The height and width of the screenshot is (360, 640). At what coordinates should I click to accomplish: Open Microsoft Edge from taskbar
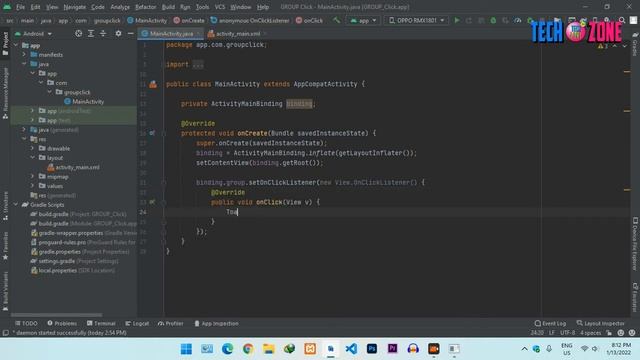tap(227, 349)
